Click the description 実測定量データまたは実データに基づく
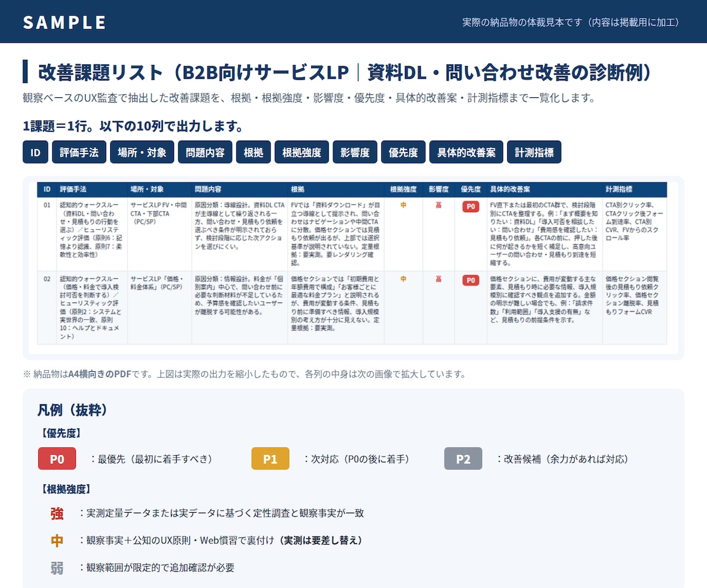The height and width of the screenshot is (588, 707). [225, 513]
